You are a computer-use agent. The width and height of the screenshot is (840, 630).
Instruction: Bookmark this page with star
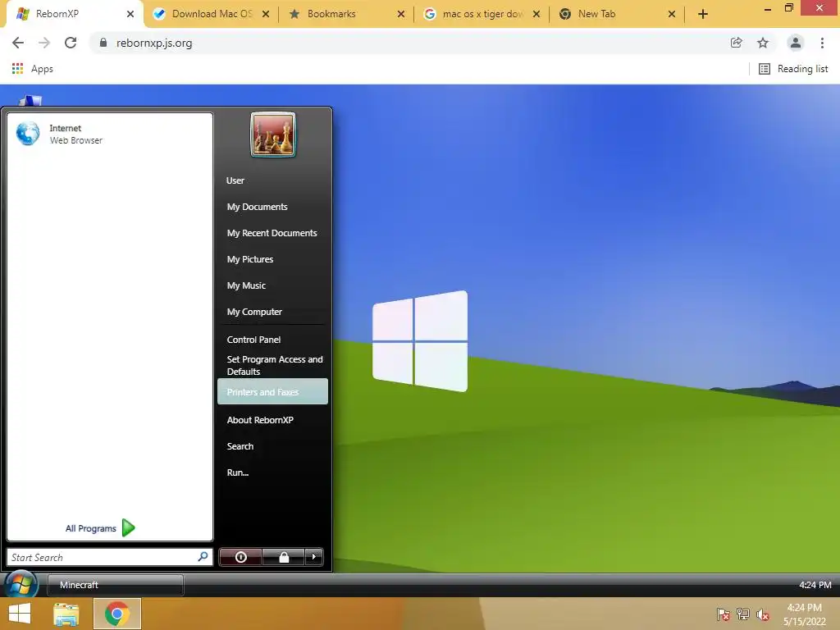tap(763, 43)
